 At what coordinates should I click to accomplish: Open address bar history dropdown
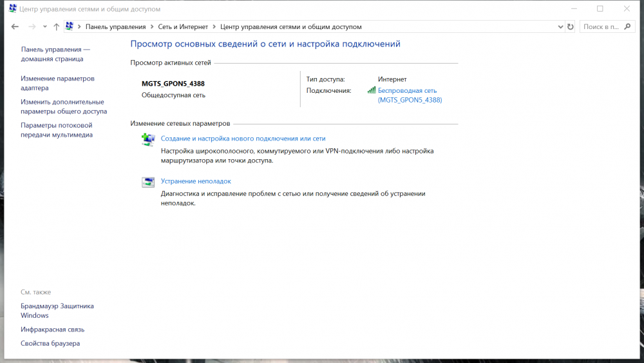pos(560,26)
